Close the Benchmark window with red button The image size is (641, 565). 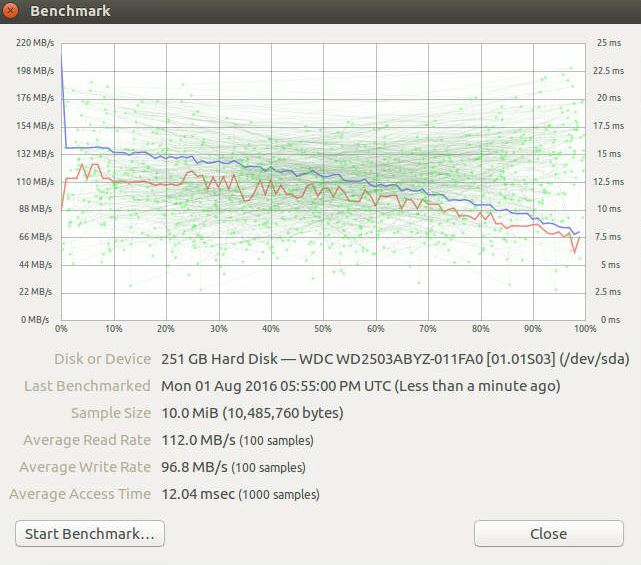[9, 11]
